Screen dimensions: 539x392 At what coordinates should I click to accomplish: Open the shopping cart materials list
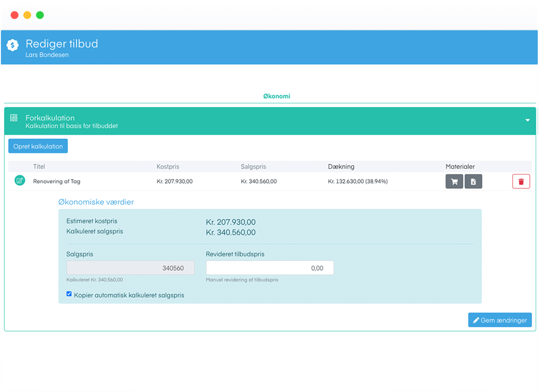click(454, 182)
